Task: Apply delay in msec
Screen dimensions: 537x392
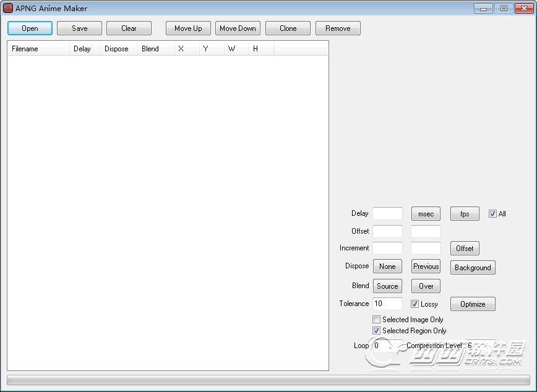Action: pyautogui.click(x=426, y=214)
